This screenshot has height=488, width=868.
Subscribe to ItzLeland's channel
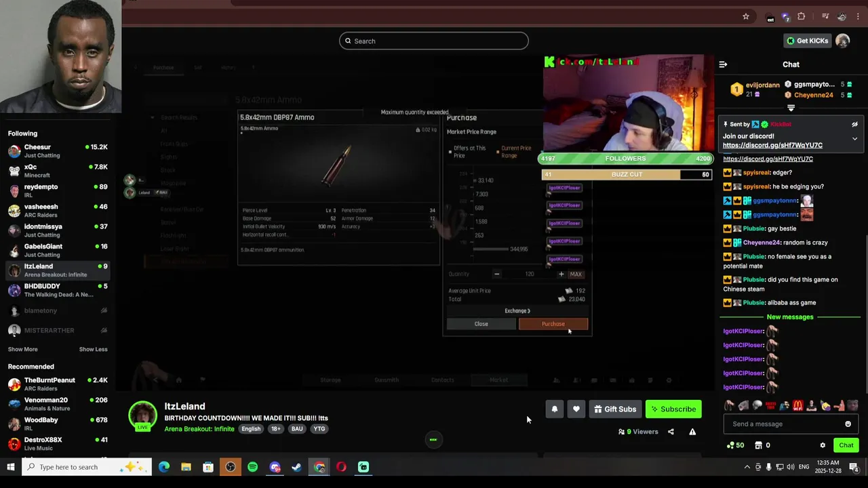[x=673, y=409]
